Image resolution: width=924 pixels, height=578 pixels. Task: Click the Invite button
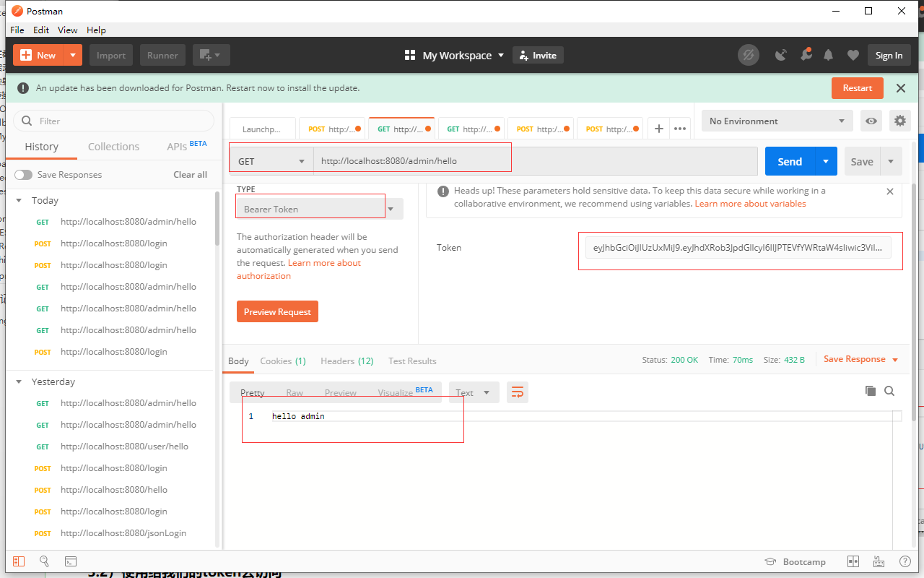[538, 55]
